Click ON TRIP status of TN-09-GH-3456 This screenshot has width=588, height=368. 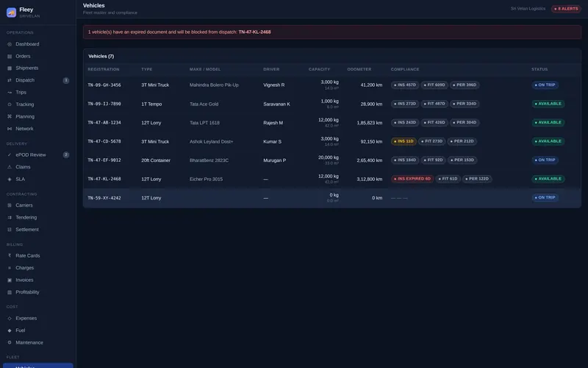coord(545,85)
